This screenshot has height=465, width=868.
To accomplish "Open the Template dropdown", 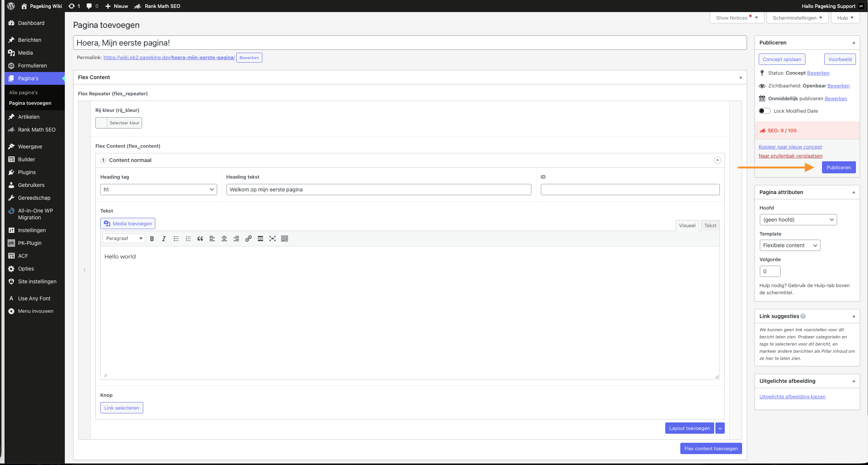I will [x=790, y=245].
